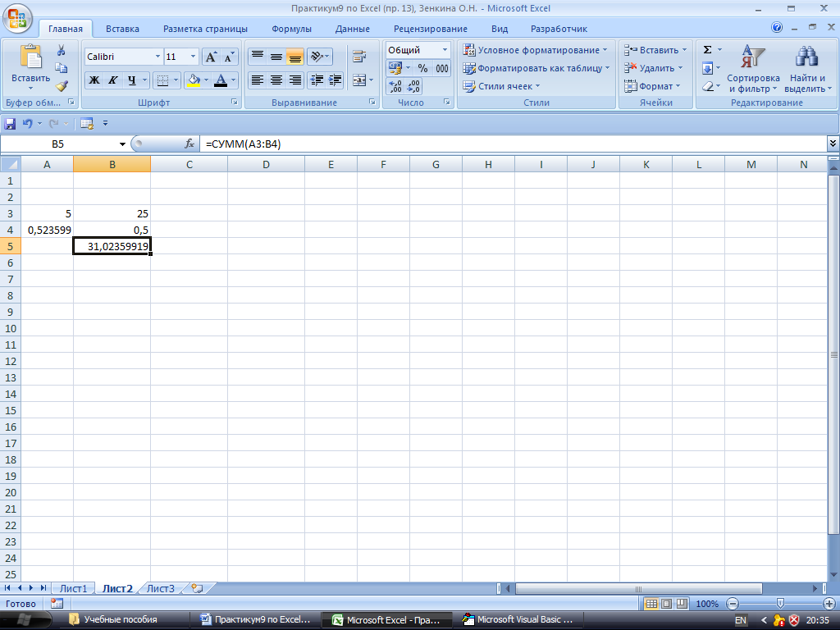Toggle Bold (Ж) formatting
Viewport: 840px width, 630px height.
pyautogui.click(x=94, y=80)
